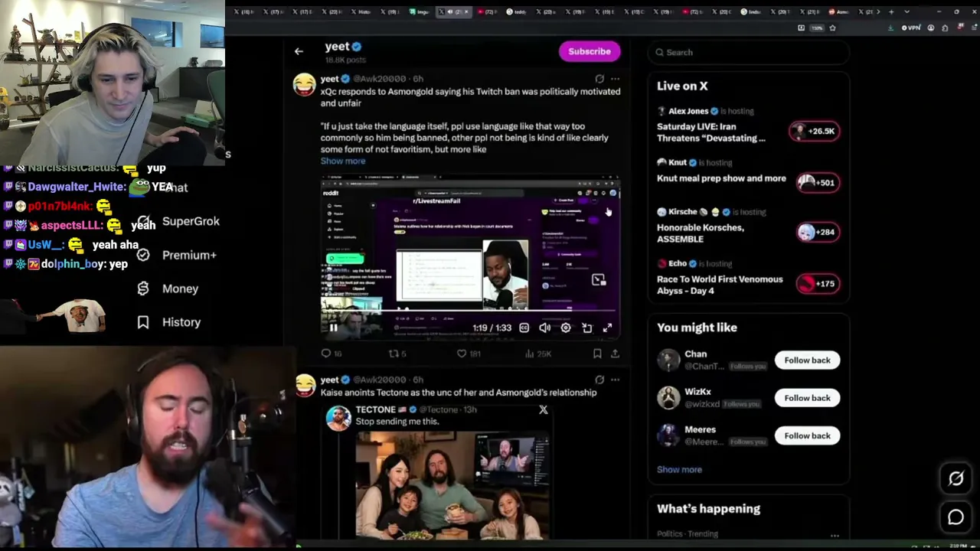
Task: Open Chan's profile avatar
Action: click(x=668, y=360)
